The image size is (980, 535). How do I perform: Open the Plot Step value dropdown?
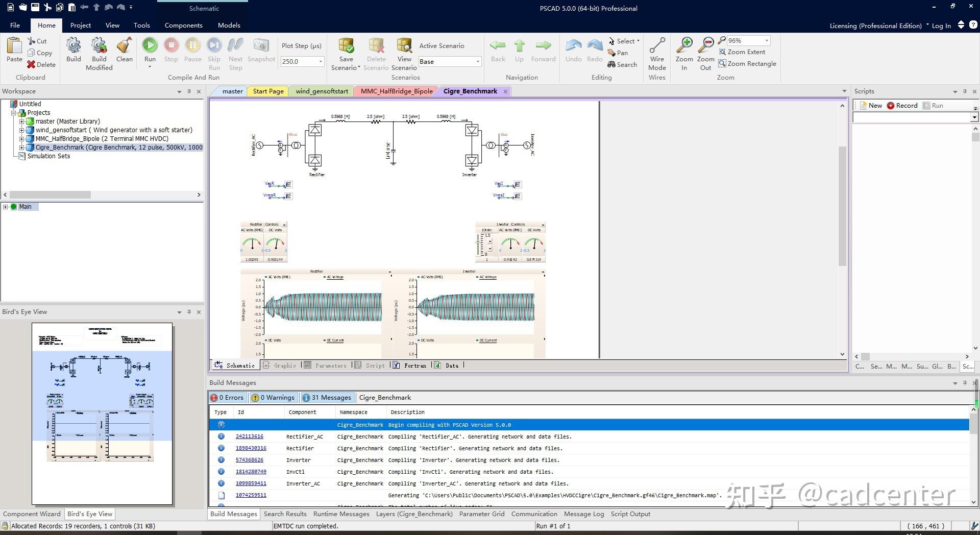(321, 62)
